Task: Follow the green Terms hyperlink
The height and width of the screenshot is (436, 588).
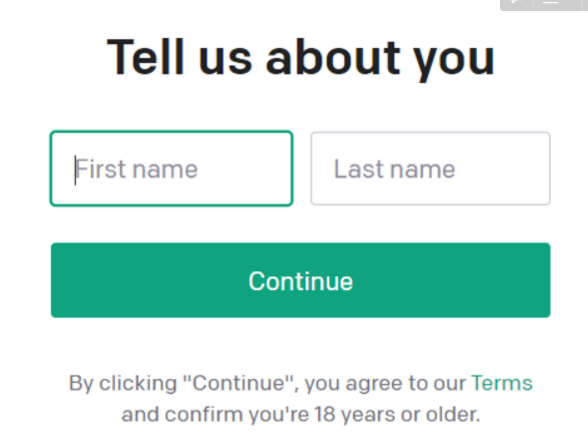Action: coord(502,383)
